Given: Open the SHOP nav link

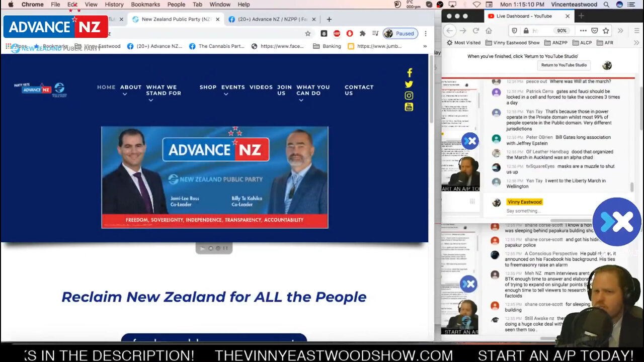Looking at the screenshot, I should pos(208,87).
